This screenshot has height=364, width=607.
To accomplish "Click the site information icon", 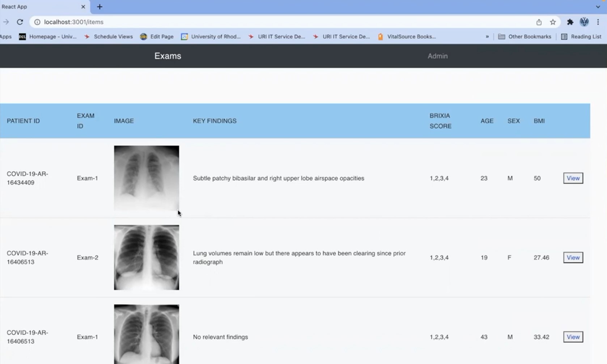I will (37, 22).
